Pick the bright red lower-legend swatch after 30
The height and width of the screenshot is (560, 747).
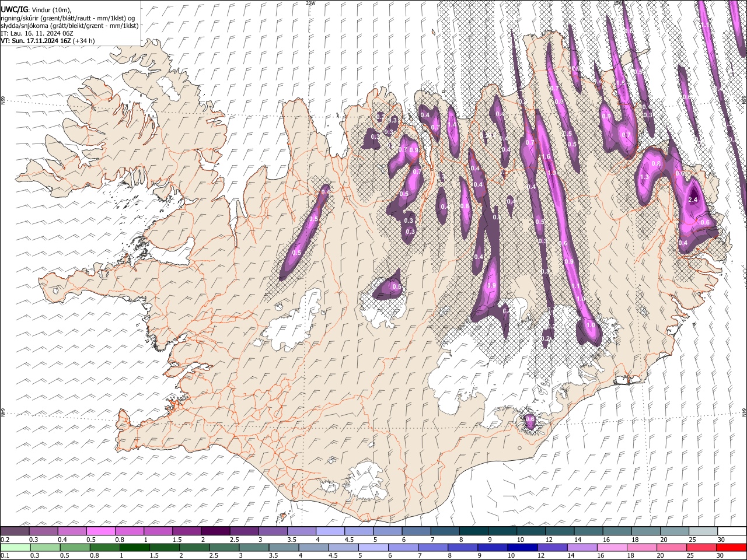pos(731,547)
